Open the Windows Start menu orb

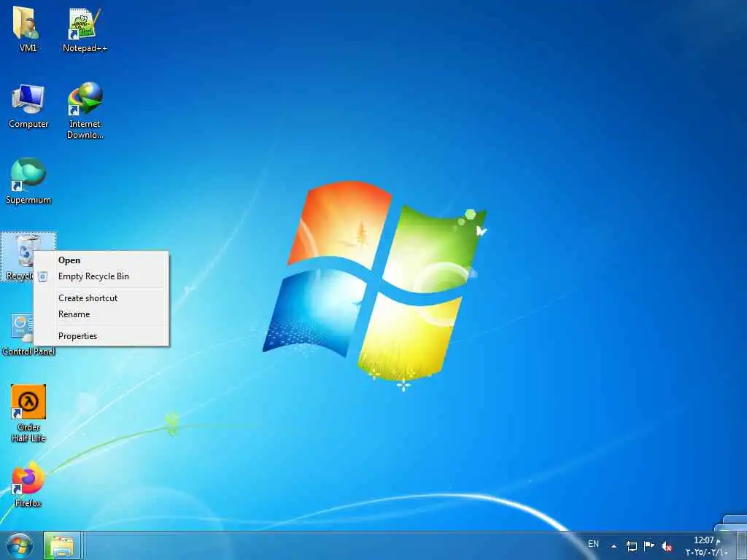coord(20,545)
